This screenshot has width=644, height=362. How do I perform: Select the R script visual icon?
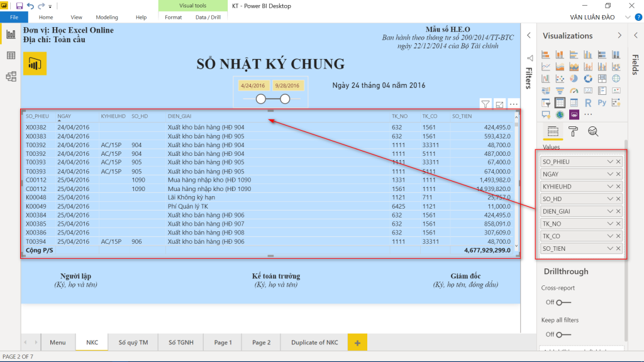[x=589, y=102]
